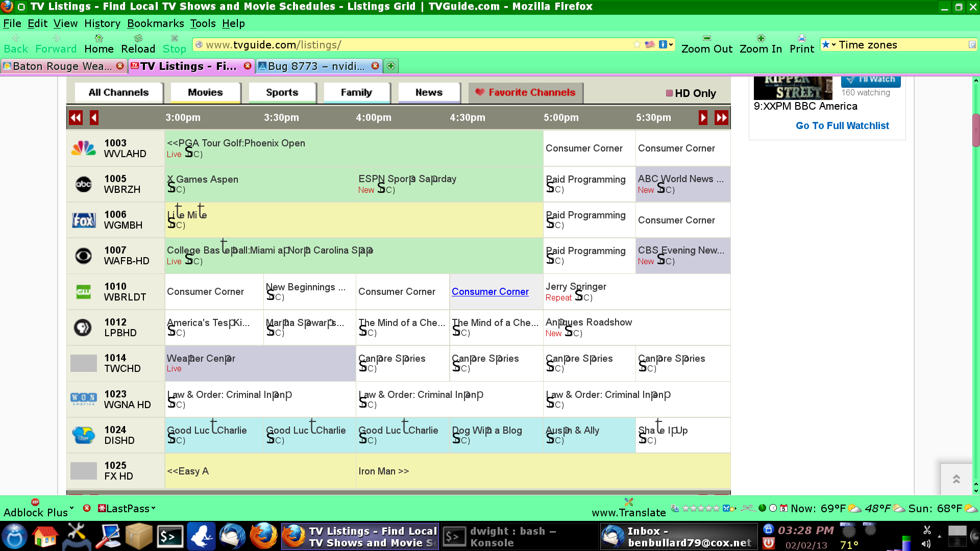Close the TV Listings tab

point(248,66)
